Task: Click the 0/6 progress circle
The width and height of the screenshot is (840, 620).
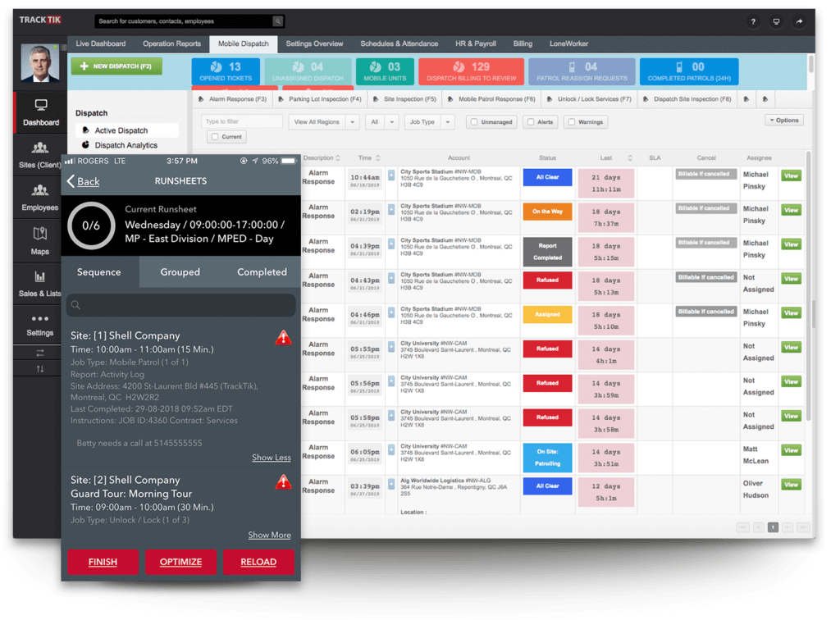Action: pos(91,226)
